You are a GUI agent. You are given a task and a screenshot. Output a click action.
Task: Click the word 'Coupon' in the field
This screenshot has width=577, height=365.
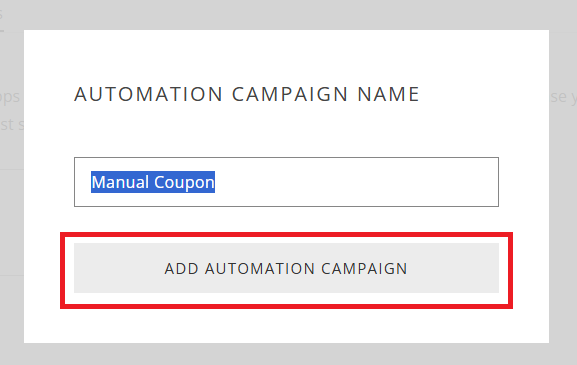coord(184,182)
